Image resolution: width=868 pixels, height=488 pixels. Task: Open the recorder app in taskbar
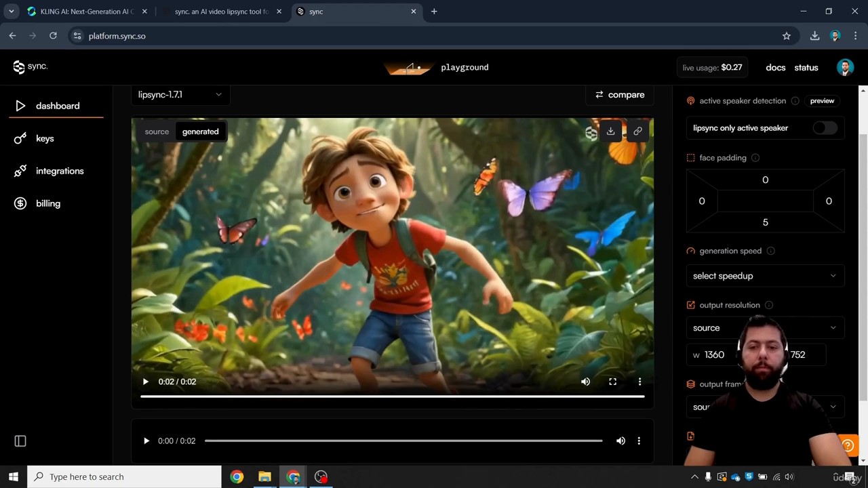tap(321, 476)
